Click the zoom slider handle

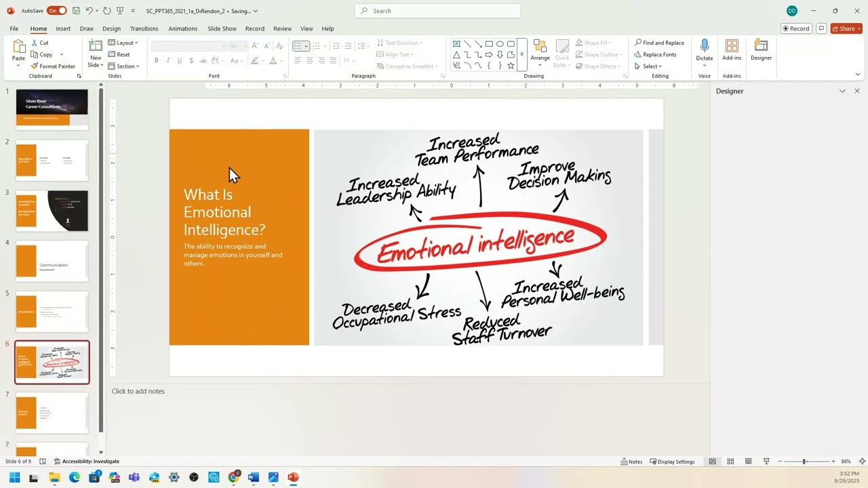(804, 462)
